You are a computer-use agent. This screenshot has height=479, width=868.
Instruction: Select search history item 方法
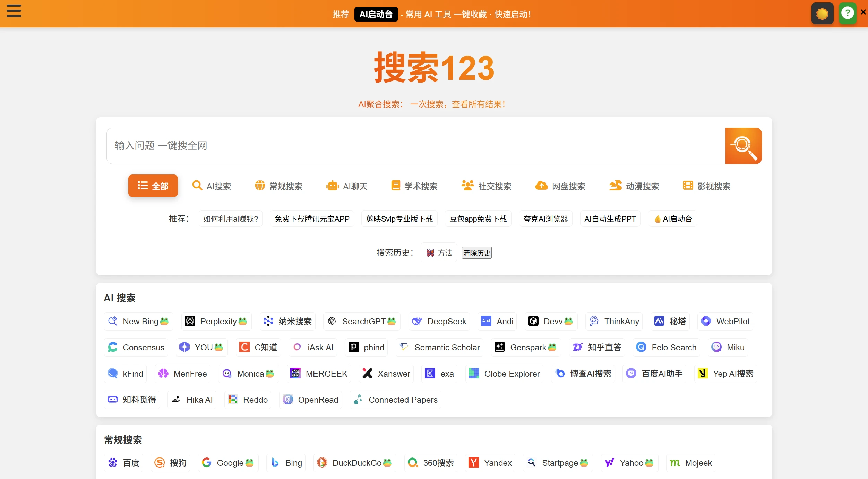(x=439, y=253)
